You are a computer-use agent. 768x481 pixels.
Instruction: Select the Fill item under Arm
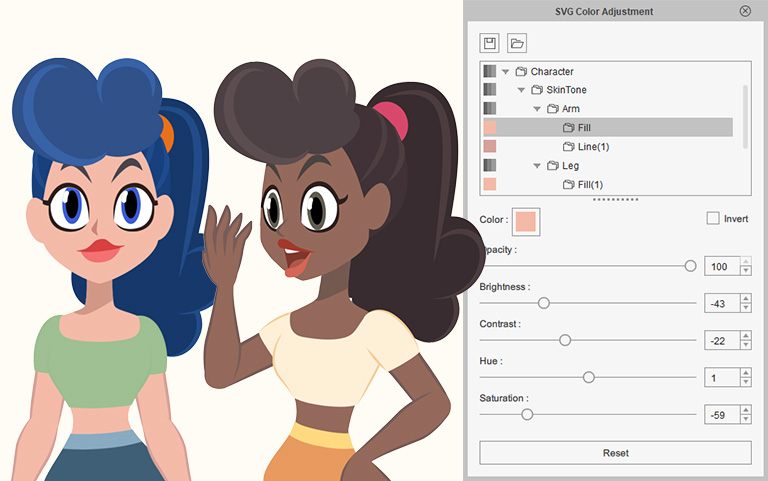point(585,128)
